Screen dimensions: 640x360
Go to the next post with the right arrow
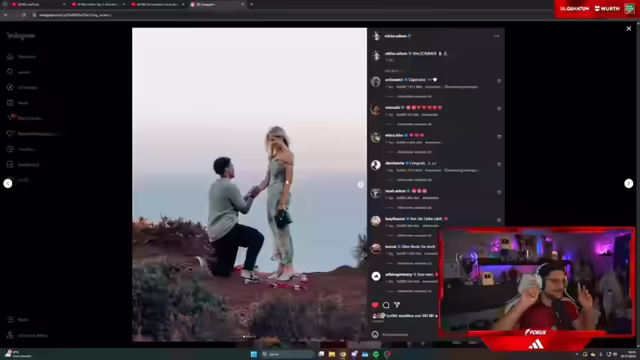tap(629, 184)
